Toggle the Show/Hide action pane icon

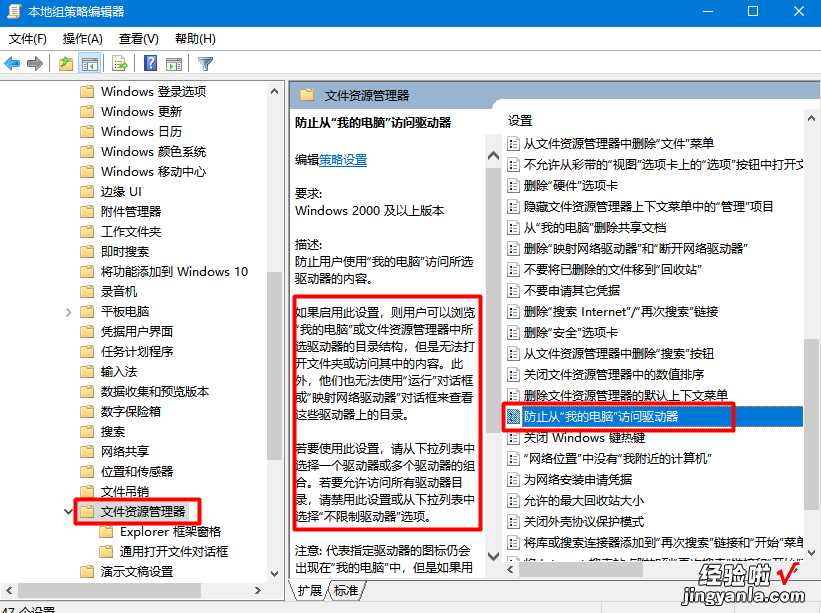coord(174,64)
